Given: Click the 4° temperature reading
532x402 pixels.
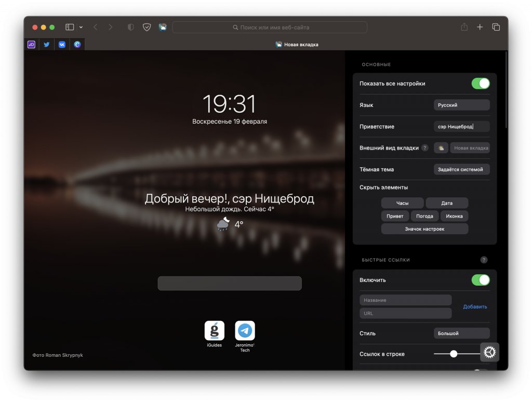Looking at the screenshot, I should [239, 224].
